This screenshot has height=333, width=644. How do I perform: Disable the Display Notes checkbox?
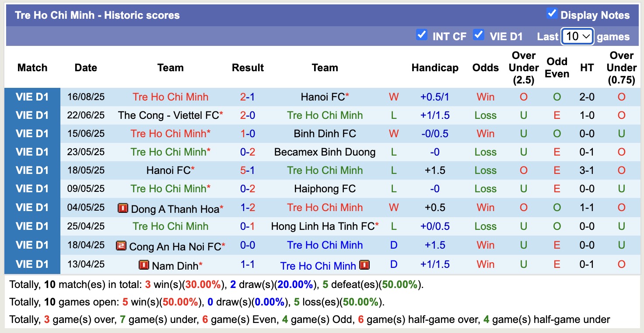click(x=552, y=13)
